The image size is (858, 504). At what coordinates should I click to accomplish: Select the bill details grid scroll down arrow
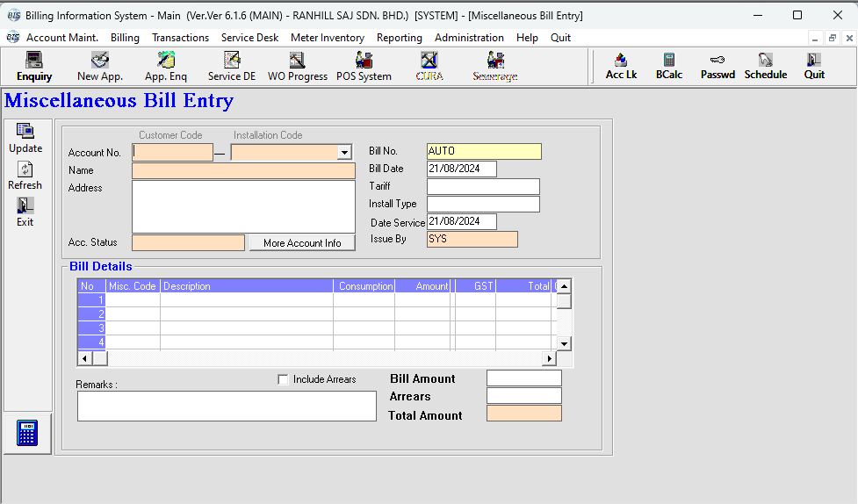[564, 343]
